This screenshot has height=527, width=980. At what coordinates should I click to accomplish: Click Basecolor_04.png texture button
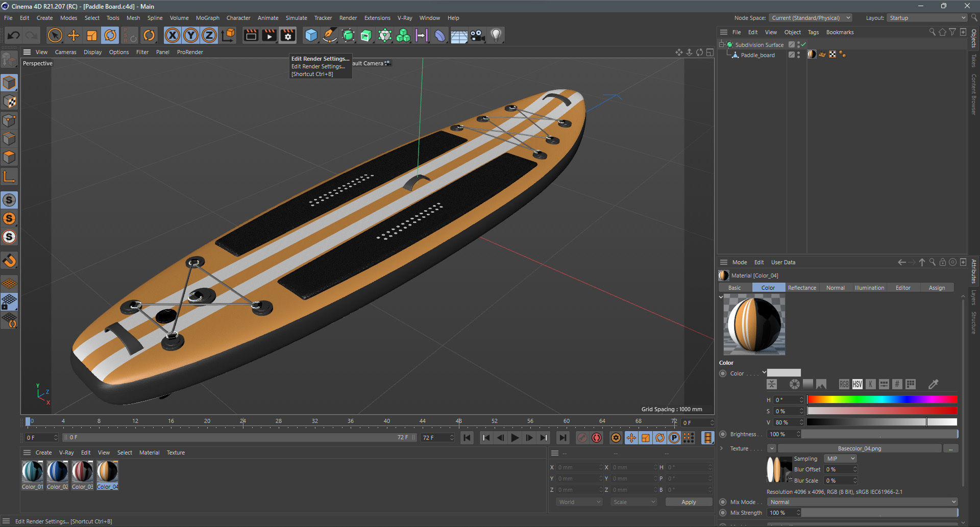pos(860,448)
